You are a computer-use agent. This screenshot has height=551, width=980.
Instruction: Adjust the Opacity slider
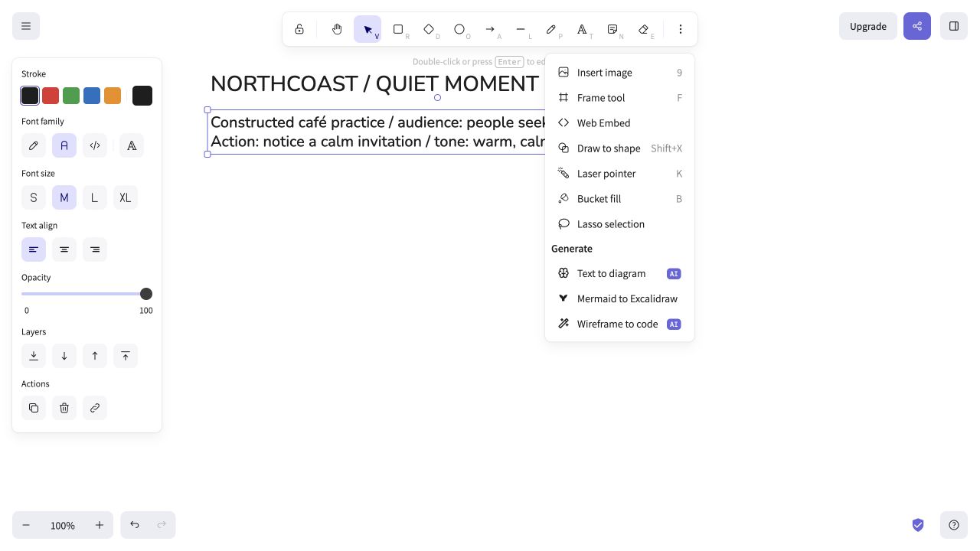(x=87, y=294)
